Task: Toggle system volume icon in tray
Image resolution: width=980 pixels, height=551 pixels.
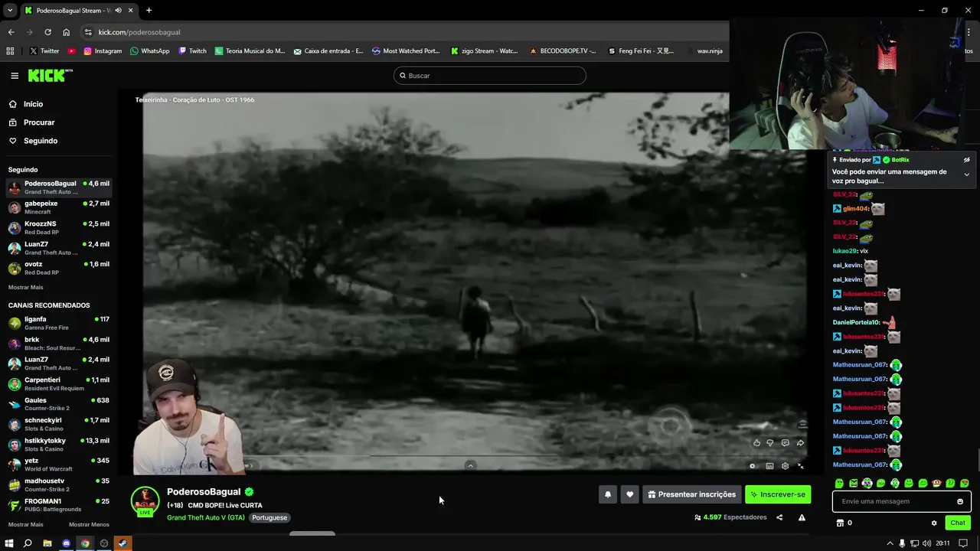Action: [x=927, y=543]
